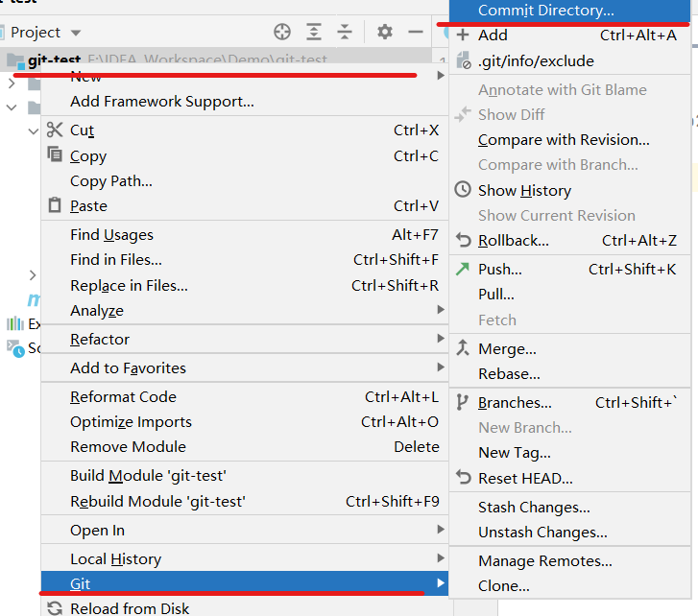The width and height of the screenshot is (698, 616).
Task: Expand Add to Favorites submenu
Action: tap(245, 367)
